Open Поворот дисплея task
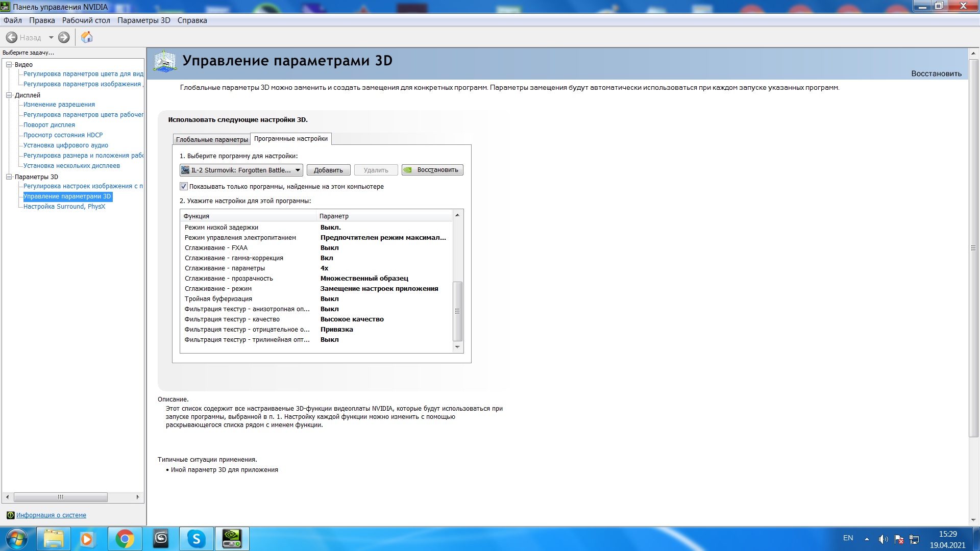Screen dimensions: 980x551 (49, 125)
